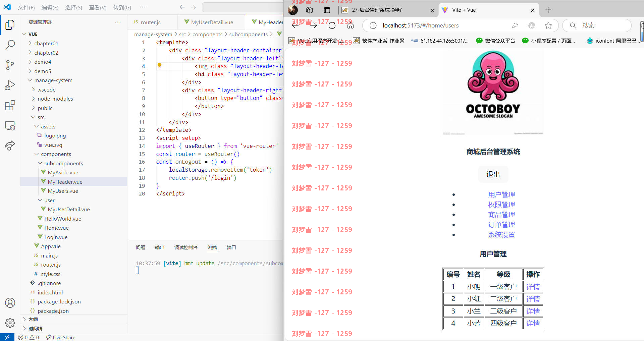The width and height of the screenshot is (644, 341).
Task: Open the VS Code title bar more menus ellipsis
Action: [x=143, y=7]
